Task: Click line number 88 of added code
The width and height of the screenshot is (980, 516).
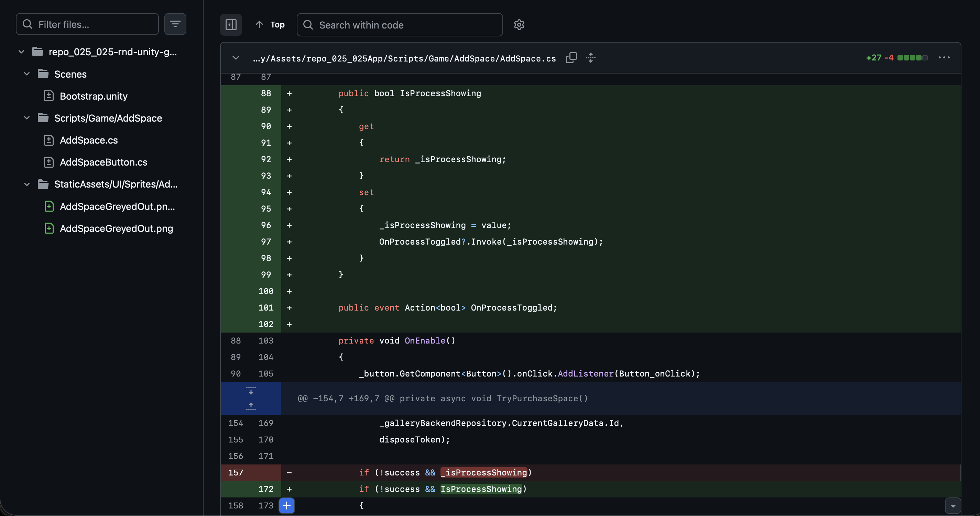Action: tap(266, 93)
